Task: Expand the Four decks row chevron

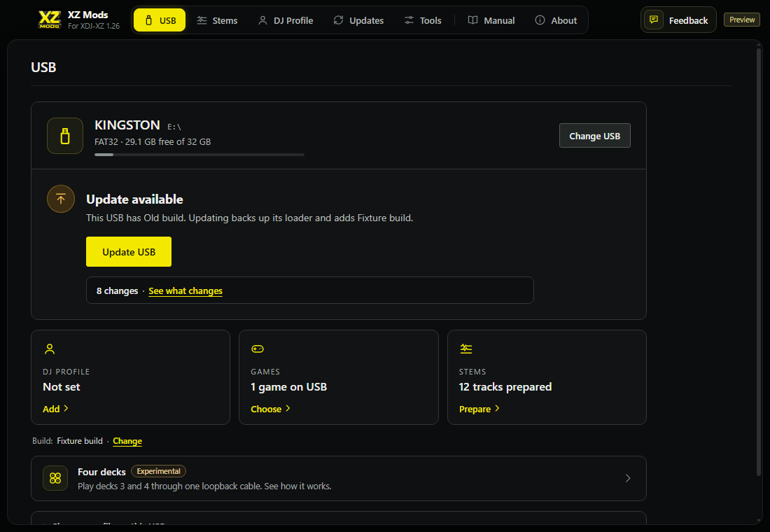Action: (628, 479)
